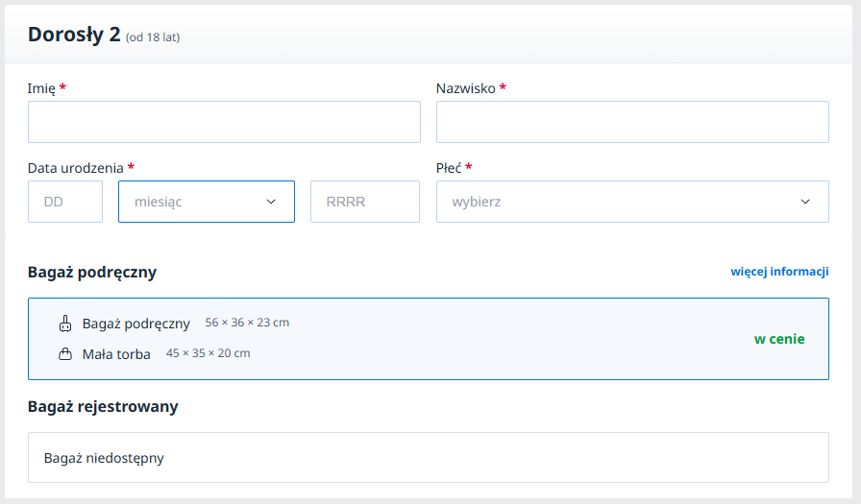Click the 45 × 35 × 20 cm dimensions
Image resolution: width=861 pixels, height=504 pixels.
pyautogui.click(x=208, y=353)
